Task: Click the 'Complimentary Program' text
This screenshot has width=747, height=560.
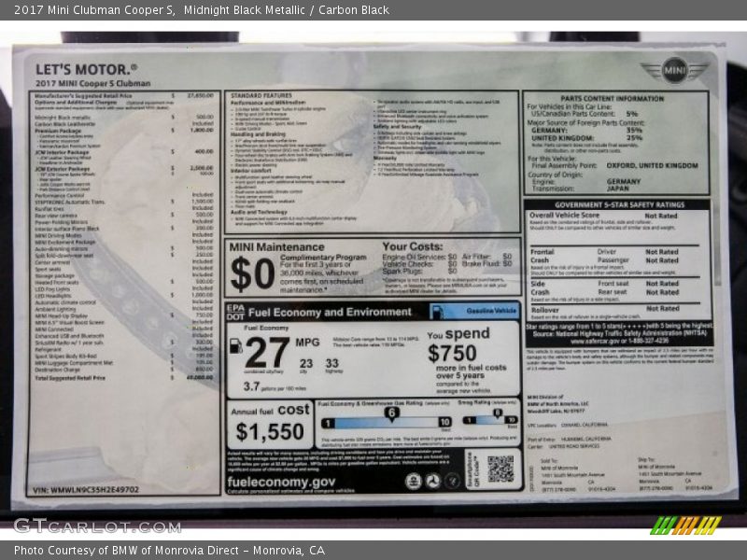Action: point(323,258)
